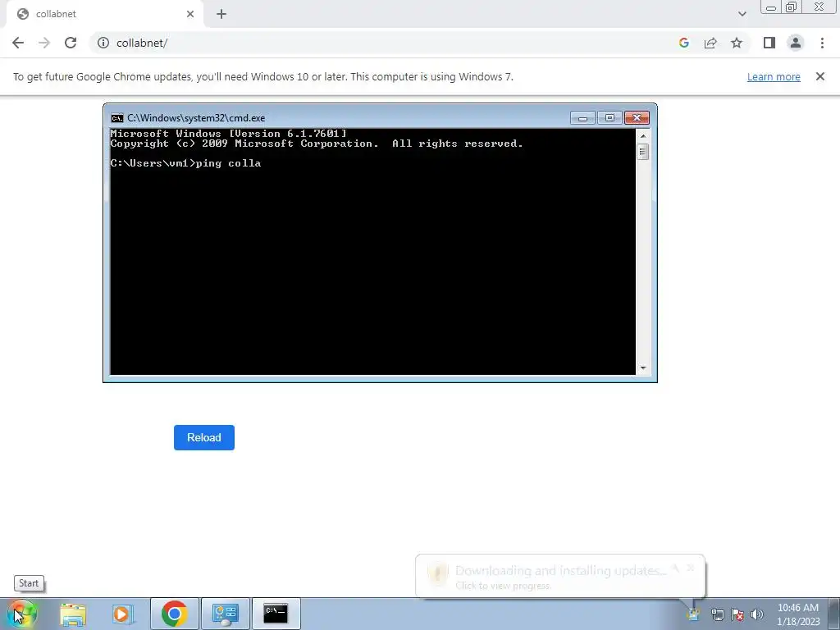The width and height of the screenshot is (840, 630).
Task: Close the cmd.exe window
Action: pyautogui.click(x=637, y=118)
